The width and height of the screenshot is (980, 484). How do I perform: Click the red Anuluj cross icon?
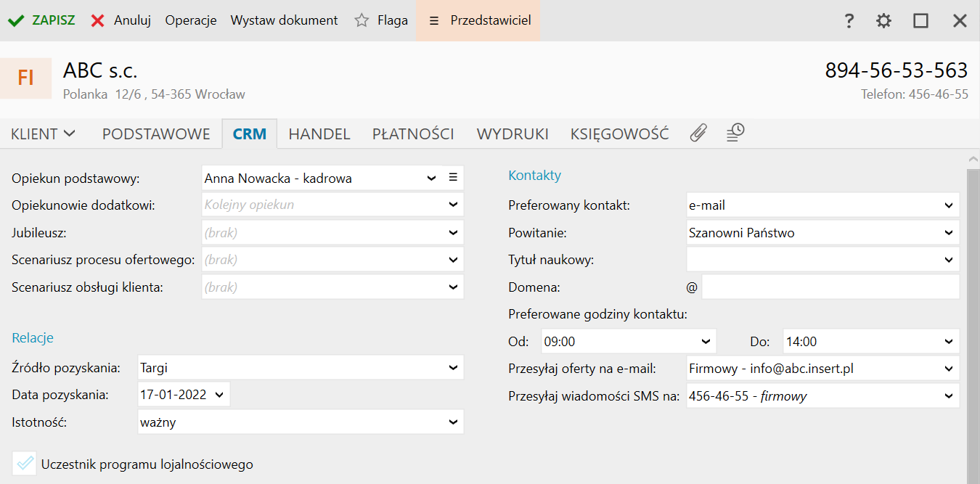[97, 20]
